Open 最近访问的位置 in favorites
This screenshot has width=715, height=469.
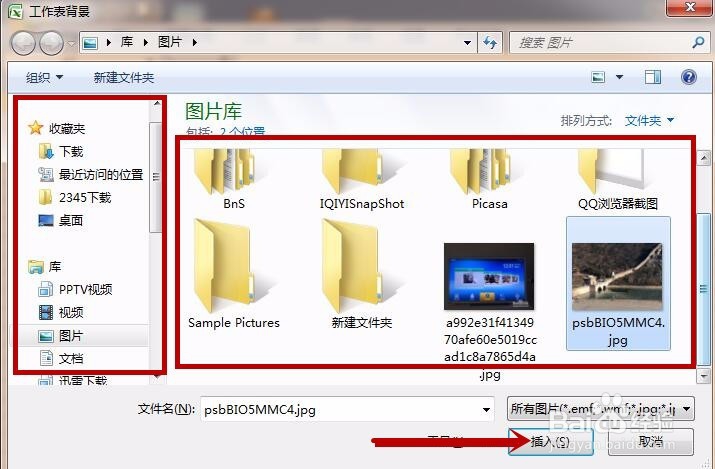(x=101, y=175)
